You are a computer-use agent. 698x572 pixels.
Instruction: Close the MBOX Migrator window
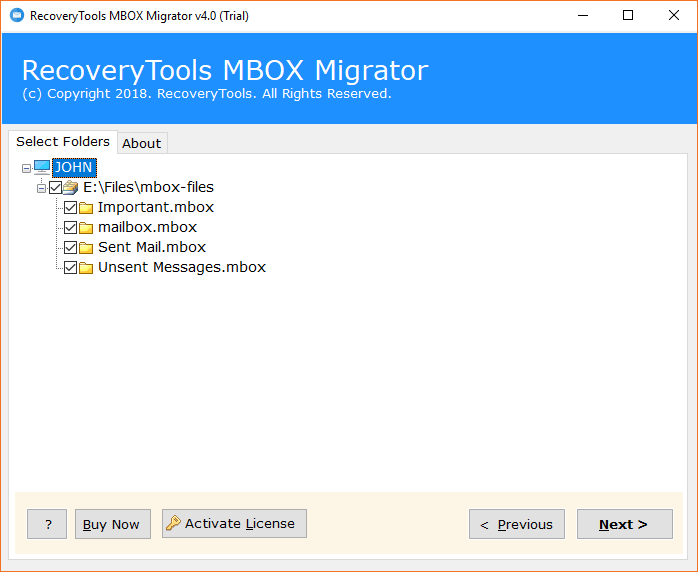[674, 16]
